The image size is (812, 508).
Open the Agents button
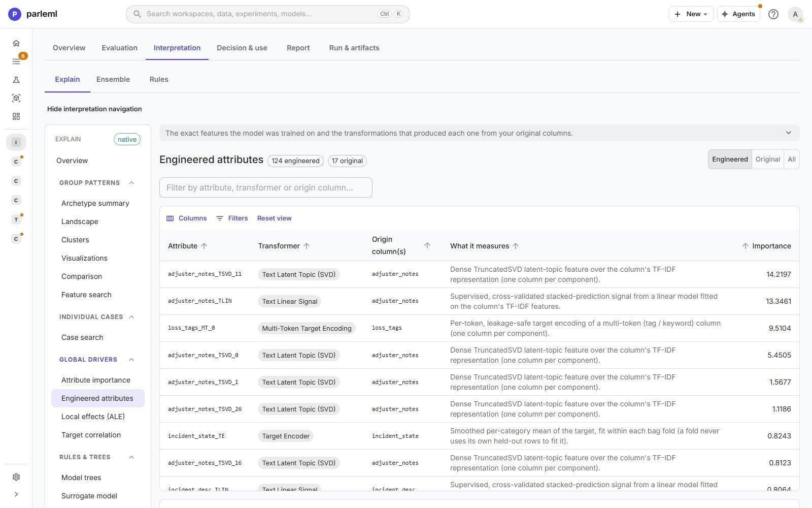(x=738, y=14)
